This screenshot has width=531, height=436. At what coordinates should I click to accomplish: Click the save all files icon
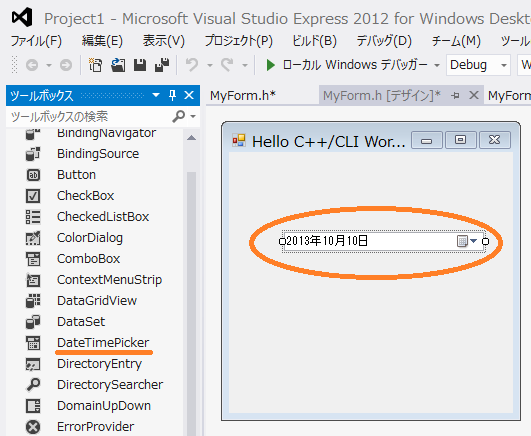[162, 65]
